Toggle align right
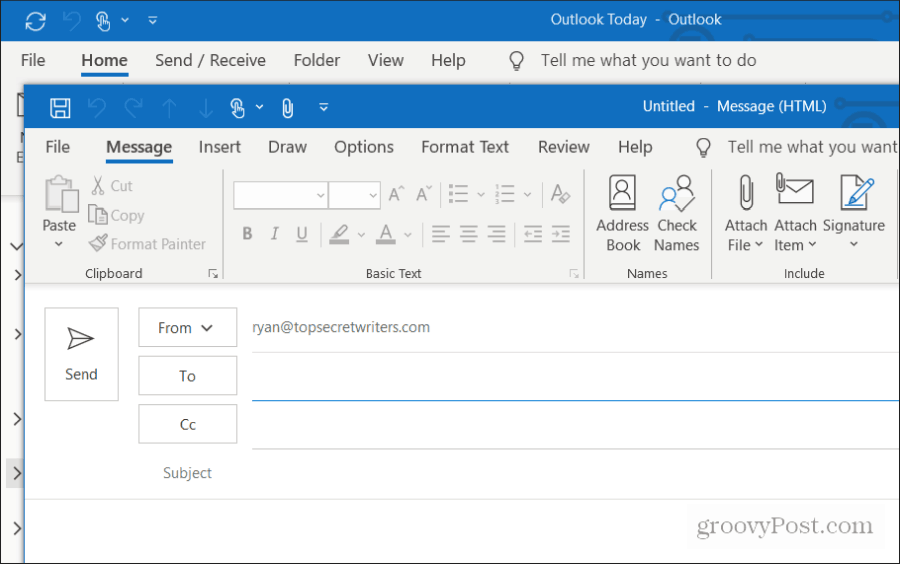The image size is (900, 564). tap(496, 234)
